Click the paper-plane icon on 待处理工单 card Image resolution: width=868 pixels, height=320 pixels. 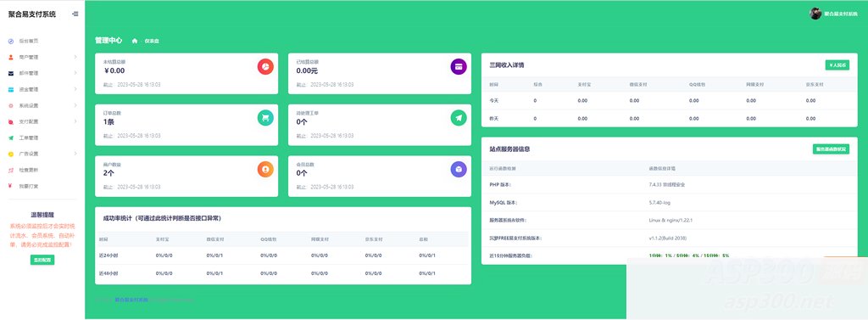click(x=459, y=118)
